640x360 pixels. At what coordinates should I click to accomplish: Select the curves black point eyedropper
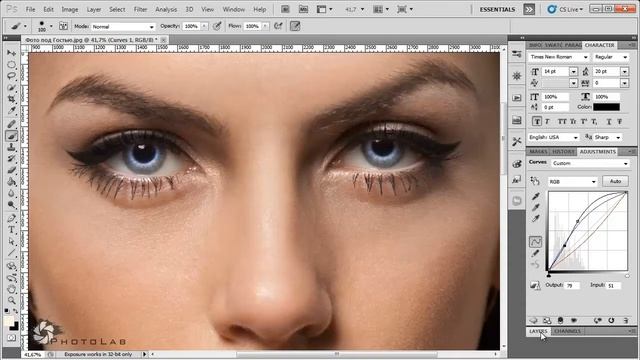(536, 197)
